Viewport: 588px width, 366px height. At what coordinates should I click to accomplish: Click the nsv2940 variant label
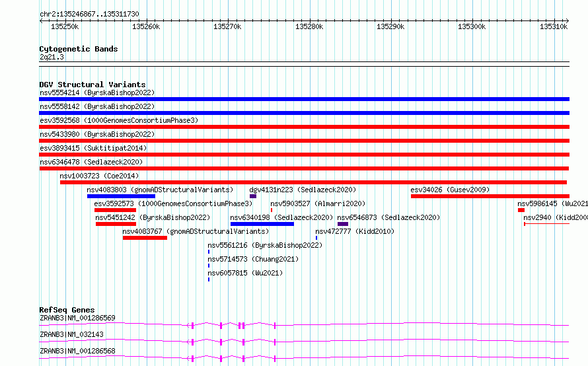(x=556, y=217)
